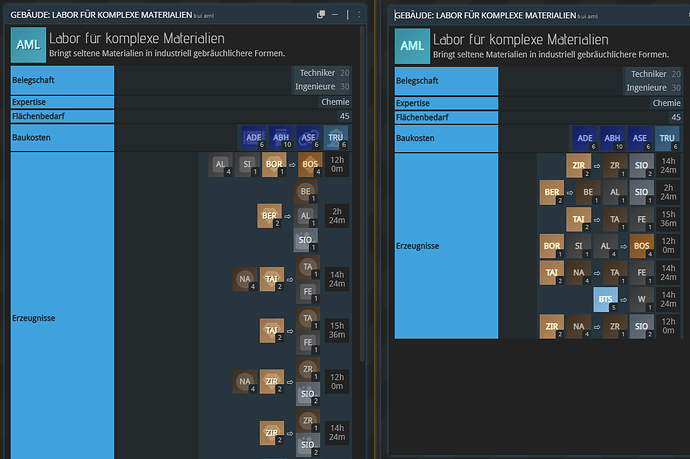This screenshot has width=690, height=459.
Task: Click the left window's vertical scrollbar
Action: (x=362, y=194)
